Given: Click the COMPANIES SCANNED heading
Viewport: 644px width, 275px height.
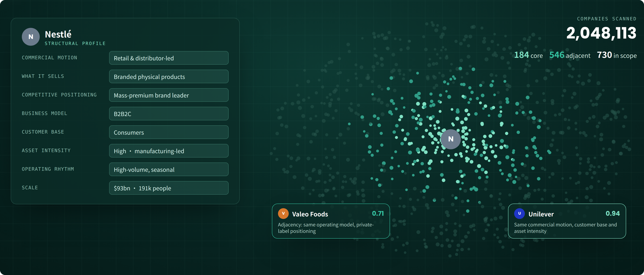Looking at the screenshot, I should coord(607,19).
